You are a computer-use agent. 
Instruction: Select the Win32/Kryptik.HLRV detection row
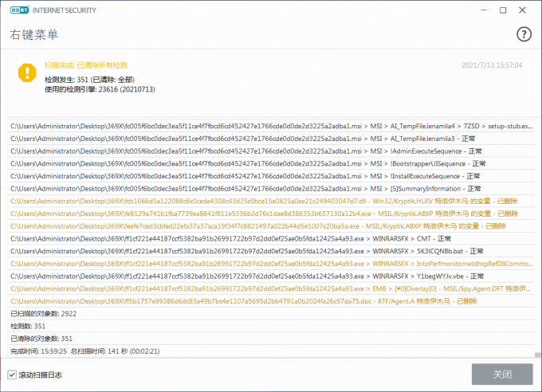pos(271,202)
